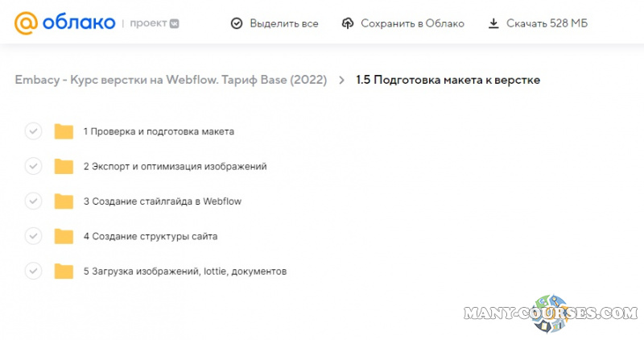Image resolution: width=644 pixels, height=340 pixels.
Task: Click the VK project badge
Action: click(x=173, y=24)
